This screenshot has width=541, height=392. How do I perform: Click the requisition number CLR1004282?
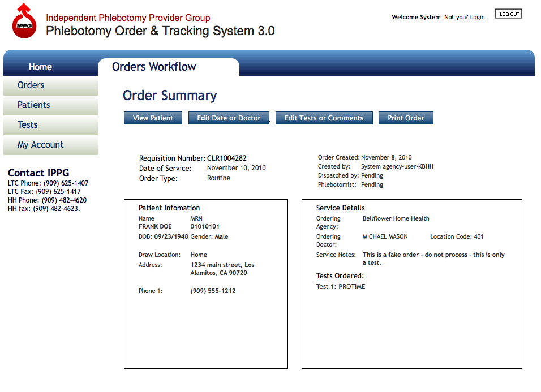227,158
